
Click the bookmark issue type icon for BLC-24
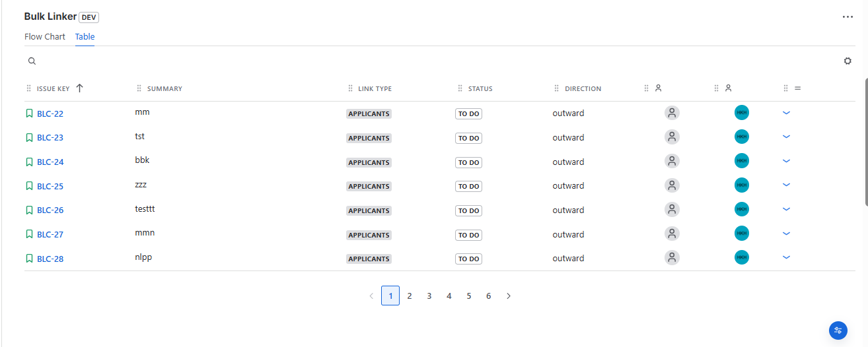point(29,162)
